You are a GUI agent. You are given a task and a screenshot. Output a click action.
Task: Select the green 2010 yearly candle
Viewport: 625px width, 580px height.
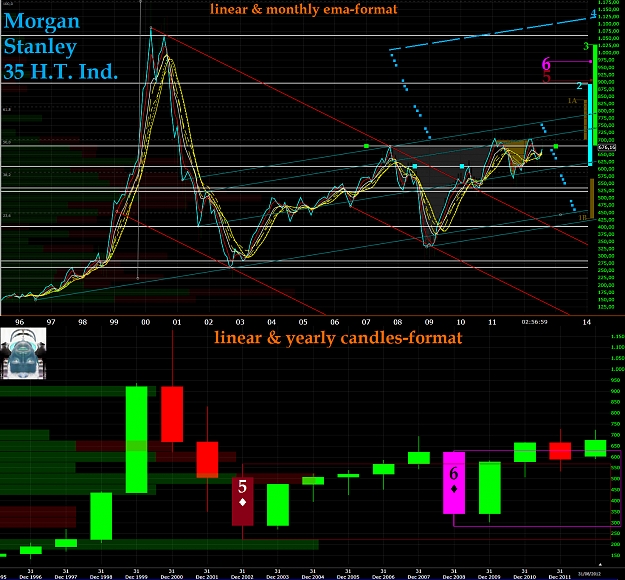[525, 452]
